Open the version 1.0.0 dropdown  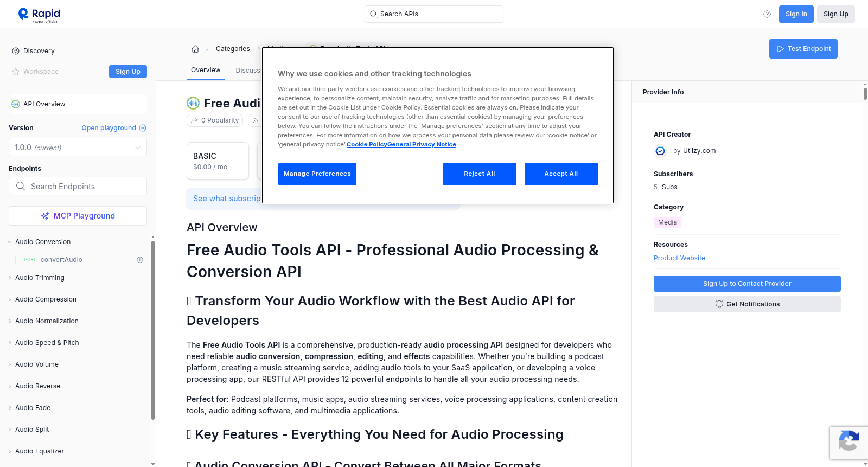[x=78, y=148]
